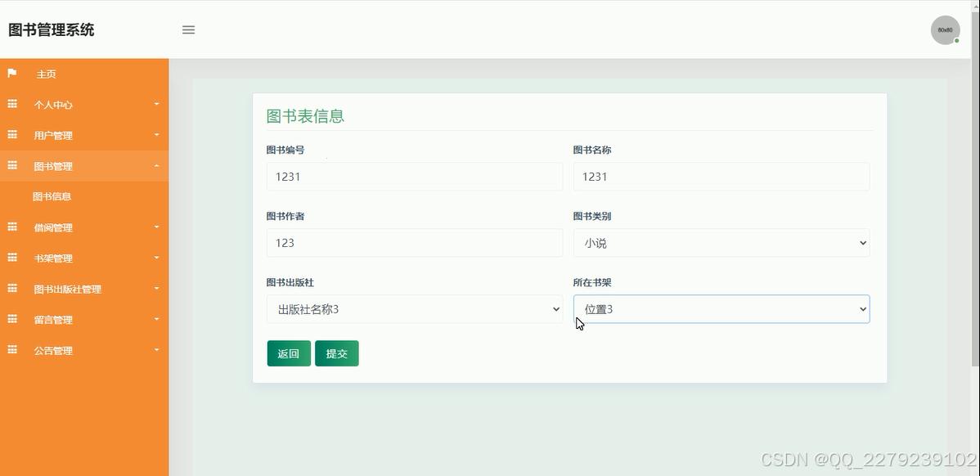Open 借阅管理 sidebar menu
Image resolution: width=980 pixels, height=476 pixels.
pyautogui.click(x=84, y=227)
